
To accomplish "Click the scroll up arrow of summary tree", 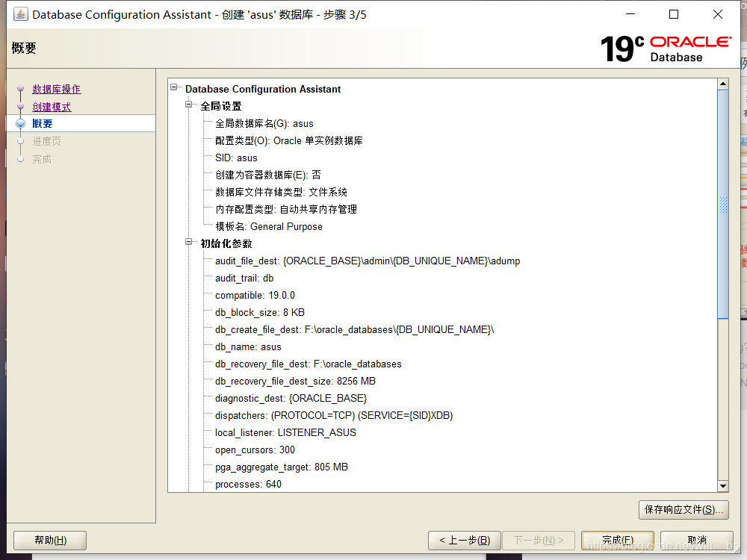I will pyautogui.click(x=723, y=84).
